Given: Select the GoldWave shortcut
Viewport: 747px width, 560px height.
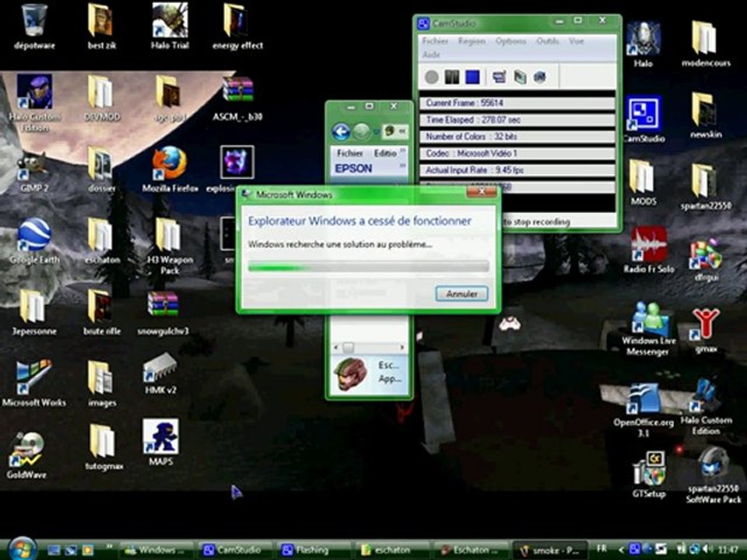Looking at the screenshot, I should click(26, 455).
